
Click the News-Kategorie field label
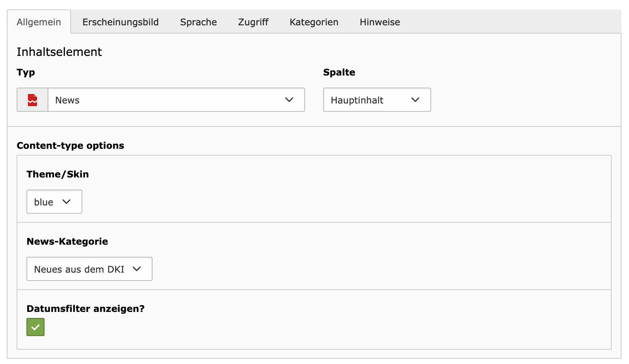tap(67, 242)
